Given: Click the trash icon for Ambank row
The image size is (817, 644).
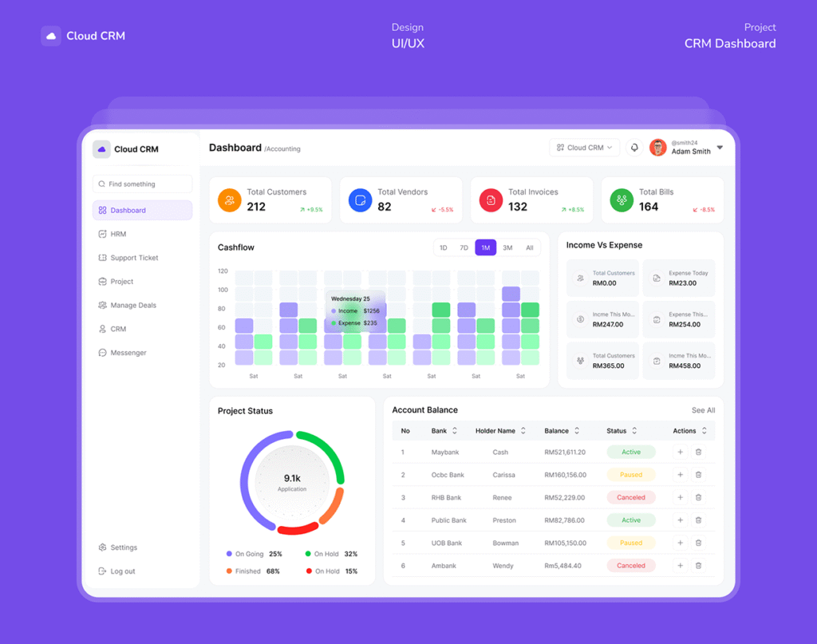Looking at the screenshot, I should click(698, 565).
